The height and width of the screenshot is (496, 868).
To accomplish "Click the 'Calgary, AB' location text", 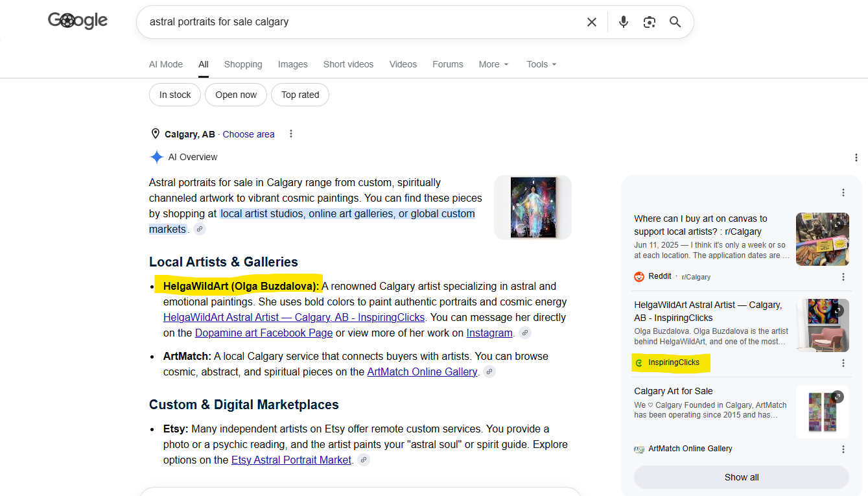I will point(190,134).
